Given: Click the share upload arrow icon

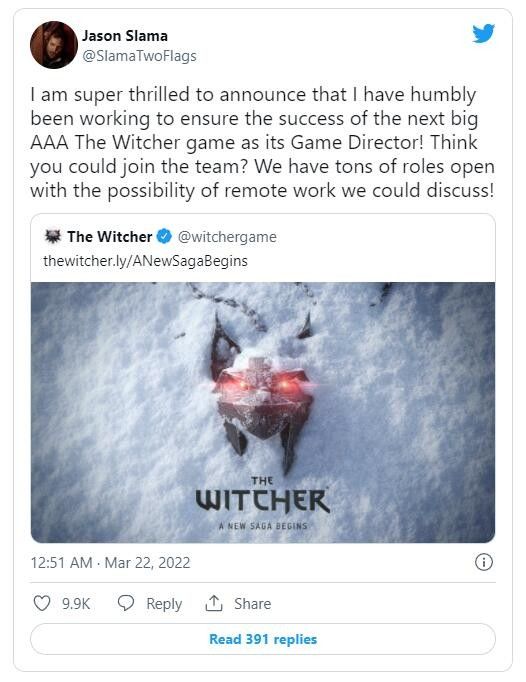Looking at the screenshot, I should (214, 603).
